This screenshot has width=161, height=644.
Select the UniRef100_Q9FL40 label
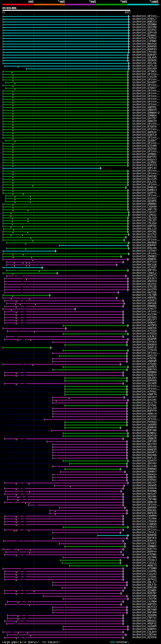(x=144, y=168)
